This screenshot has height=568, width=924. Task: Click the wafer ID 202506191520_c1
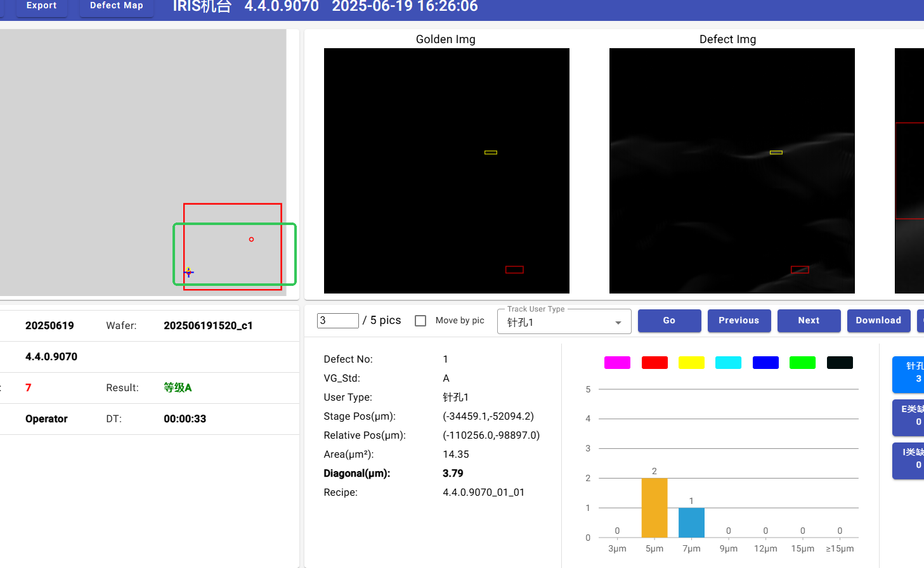pyautogui.click(x=208, y=326)
